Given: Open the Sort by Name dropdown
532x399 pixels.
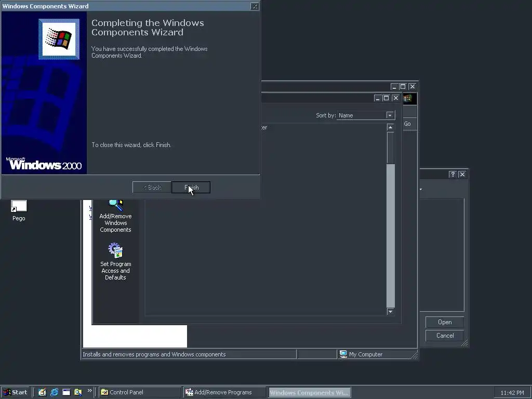Looking at the screenshot, I should [x=390, y=115].
